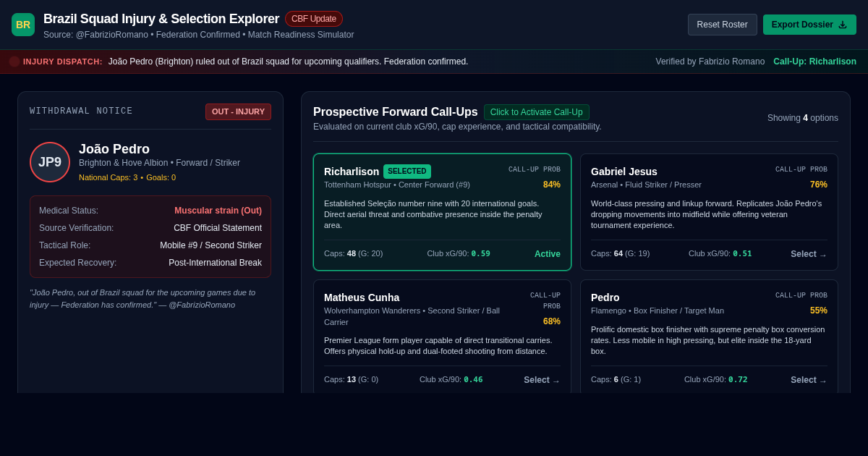Click the INJURY DISPATCH label
The image size is (868, 456).
(x=63, y=62)
